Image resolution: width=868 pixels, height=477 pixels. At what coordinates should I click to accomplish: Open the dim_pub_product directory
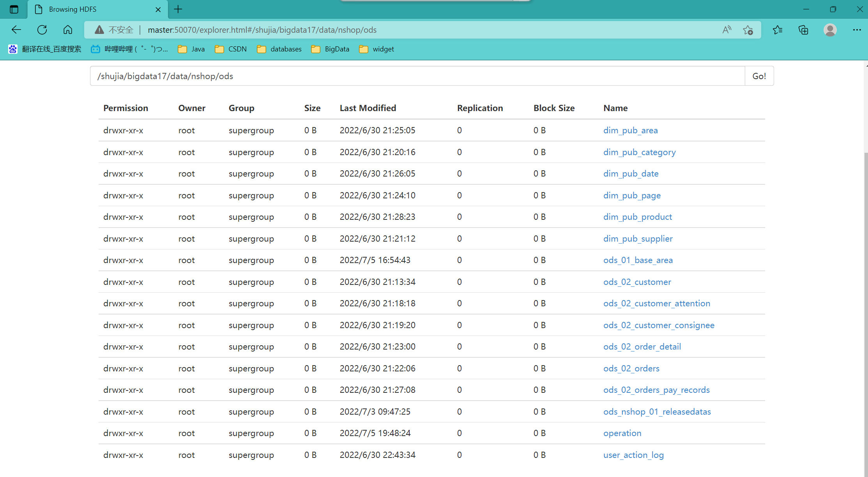(x=638, y=217)
